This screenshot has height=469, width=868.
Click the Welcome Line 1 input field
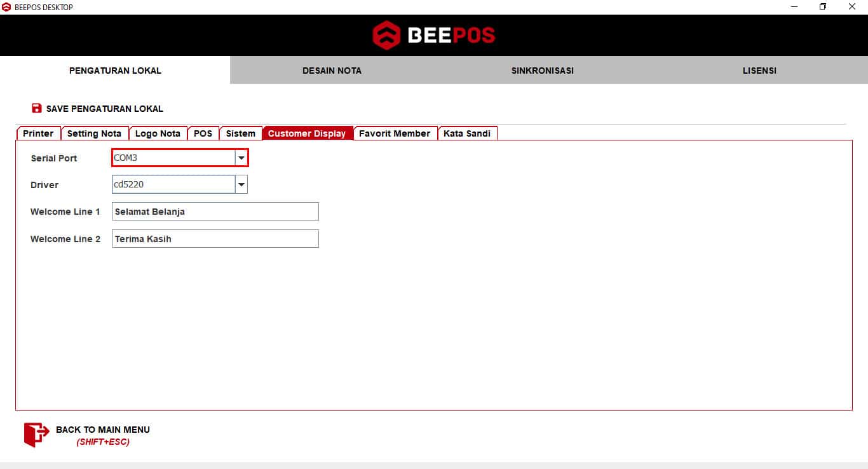(x=215, y=212)
